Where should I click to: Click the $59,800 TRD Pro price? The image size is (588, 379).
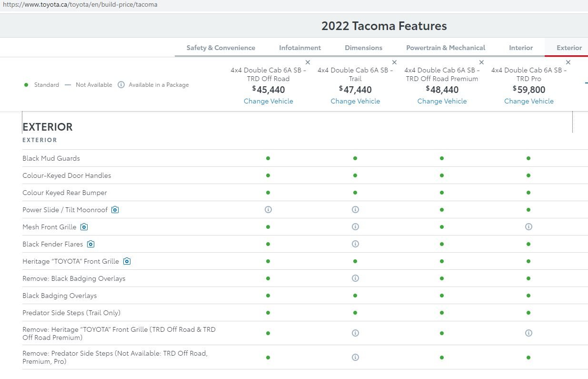click(529, 90)
